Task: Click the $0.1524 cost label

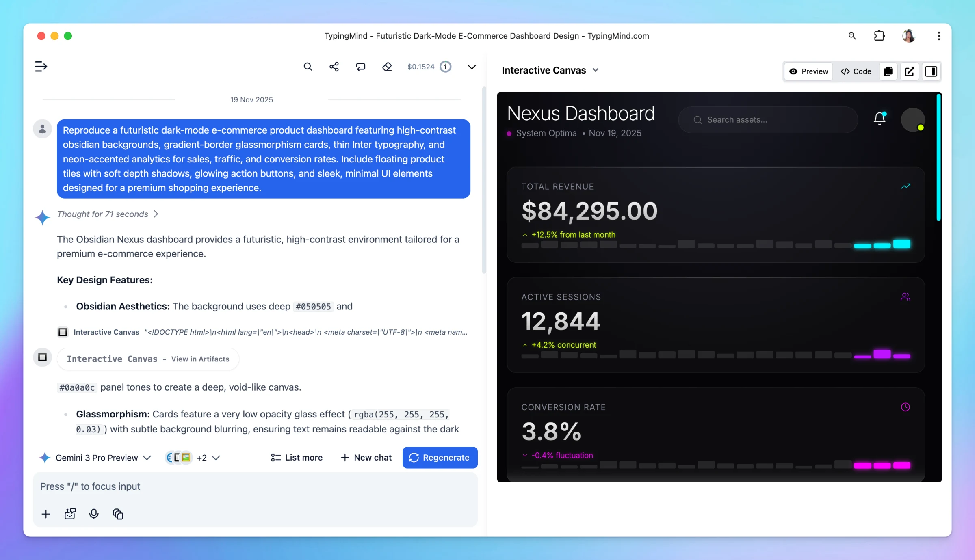Action: 421,67
